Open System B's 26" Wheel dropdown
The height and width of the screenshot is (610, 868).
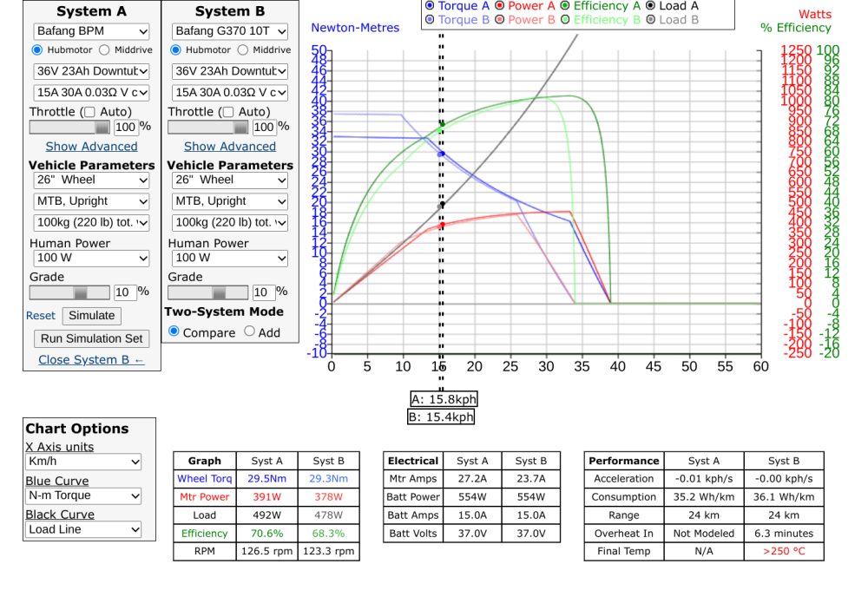[x=229, y=180]
